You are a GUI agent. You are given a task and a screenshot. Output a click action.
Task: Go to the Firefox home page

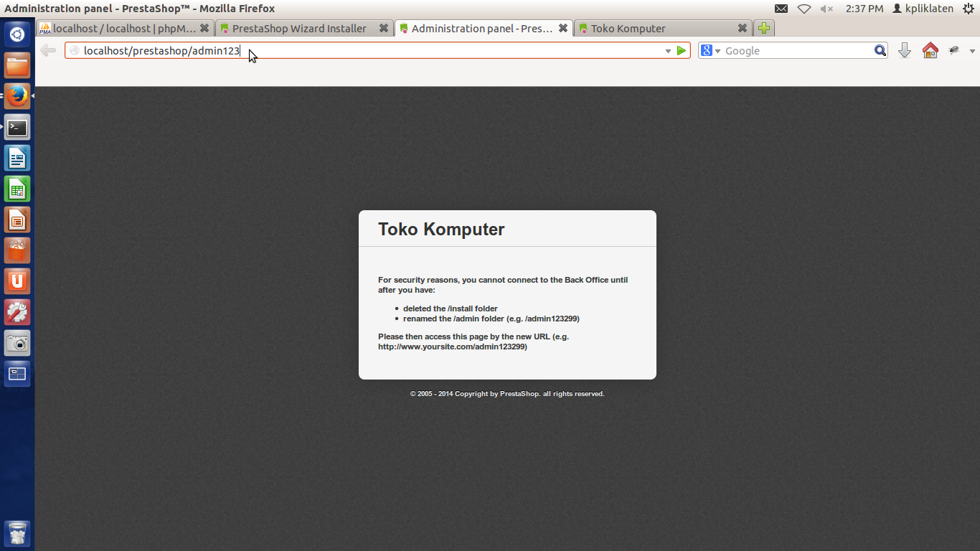[x=930, y=50]
